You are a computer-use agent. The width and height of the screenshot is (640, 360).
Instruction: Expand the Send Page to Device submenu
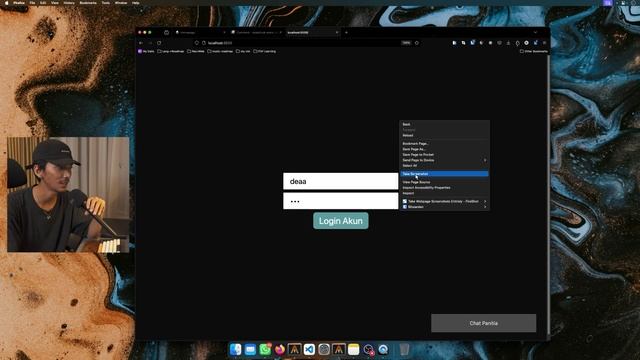[444, 160]
